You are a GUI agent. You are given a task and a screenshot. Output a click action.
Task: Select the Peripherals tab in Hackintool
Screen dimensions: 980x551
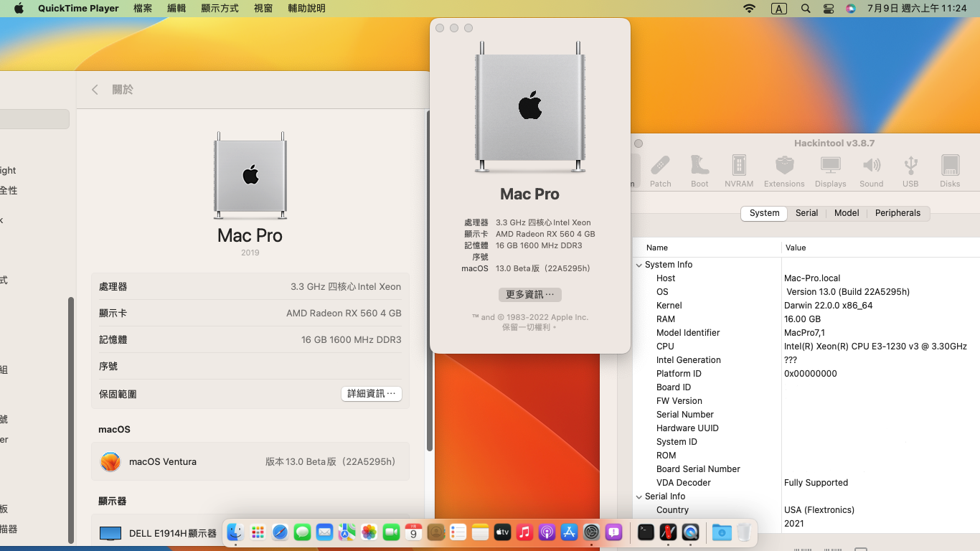point(897,213)
